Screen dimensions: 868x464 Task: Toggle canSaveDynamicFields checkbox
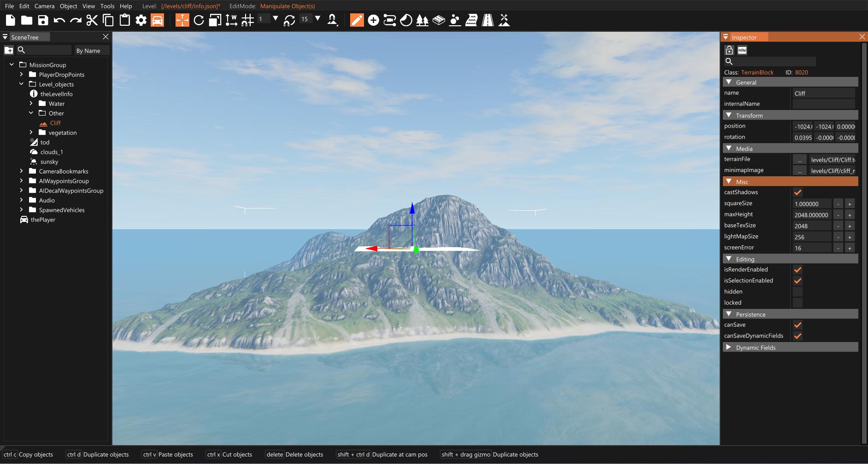pyautogui.click(x=798, y=336)
